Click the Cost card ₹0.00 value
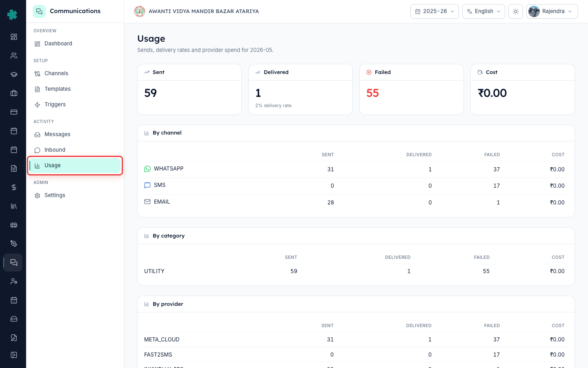This screenshot has height=368, width=588. click(x=492, y=93)
